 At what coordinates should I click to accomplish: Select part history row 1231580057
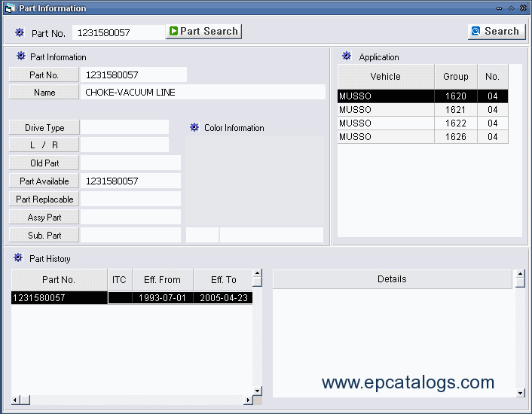coord(59,298)
